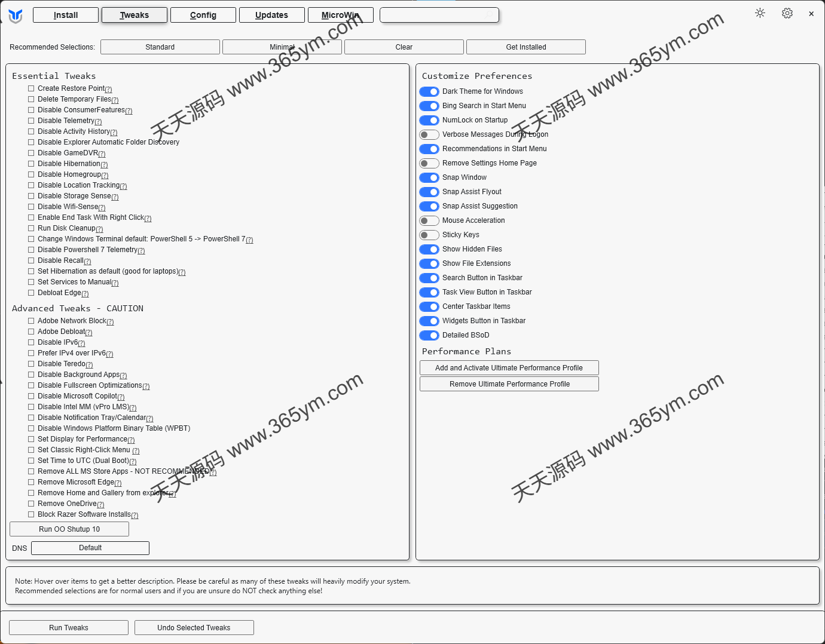Activate the Ultimate Performance Profile
Viewport: 825px width, 644px height.
tap(509, 367)
